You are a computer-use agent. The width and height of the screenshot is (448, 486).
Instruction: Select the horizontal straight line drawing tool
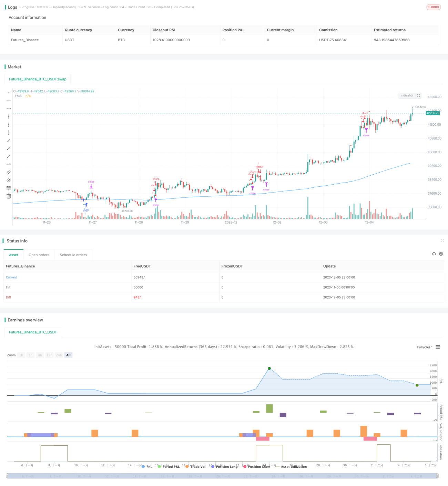9,93
